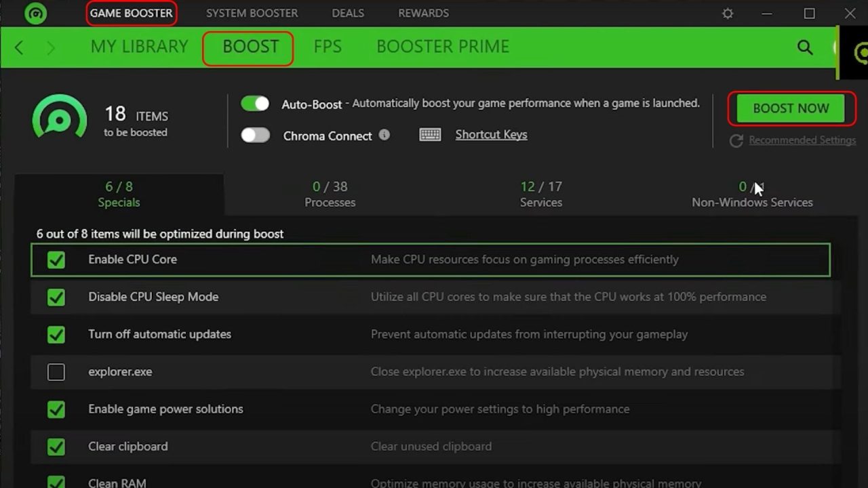Select the Boost tab
868x488 pixels.
point(250,47)
